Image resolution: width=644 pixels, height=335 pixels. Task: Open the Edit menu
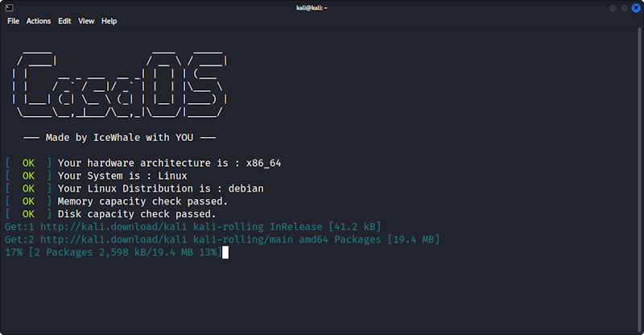[64, 21]
